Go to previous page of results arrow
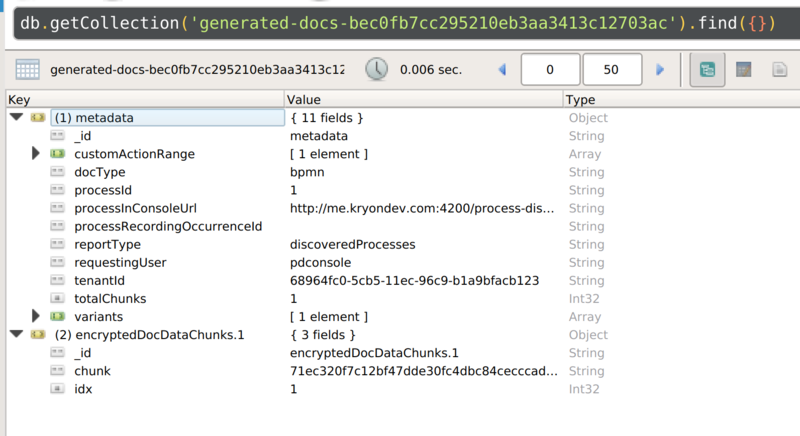Image resolution: width=800 pixels, height=436 pixels. coord(503,69)
